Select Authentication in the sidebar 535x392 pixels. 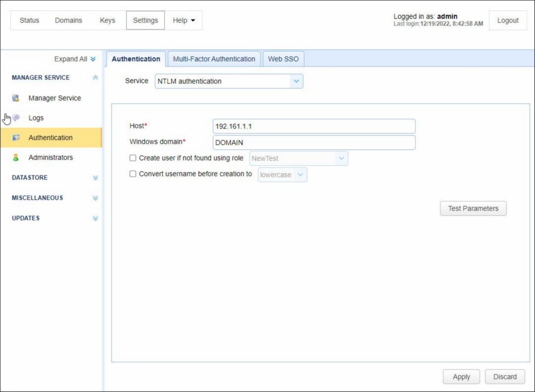pos(51,137)
